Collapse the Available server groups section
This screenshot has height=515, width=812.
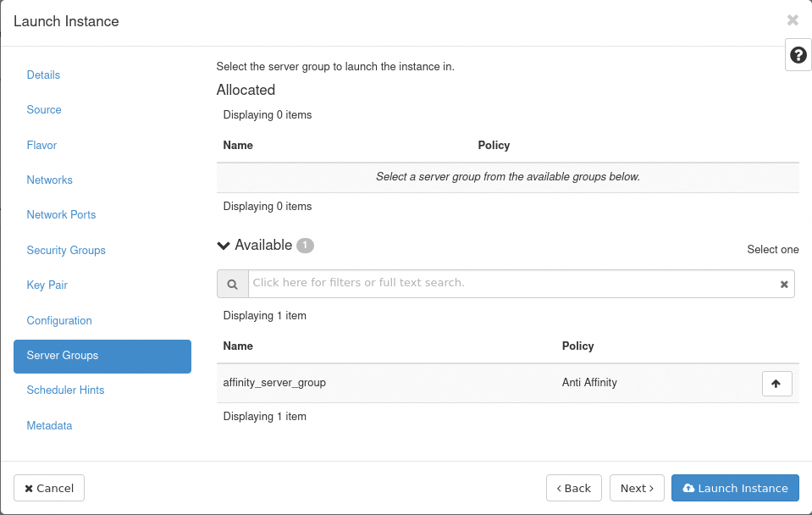pyautogui.click(x=223, y=245)
